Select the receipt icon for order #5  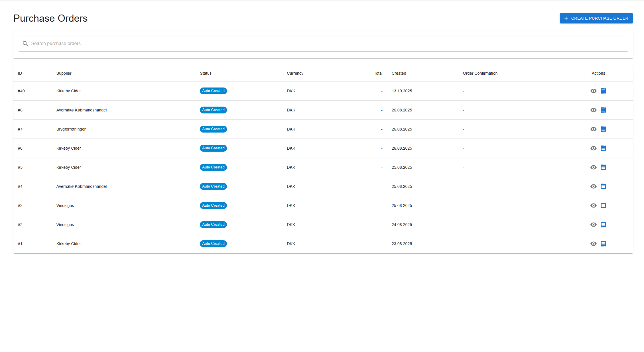603,167
